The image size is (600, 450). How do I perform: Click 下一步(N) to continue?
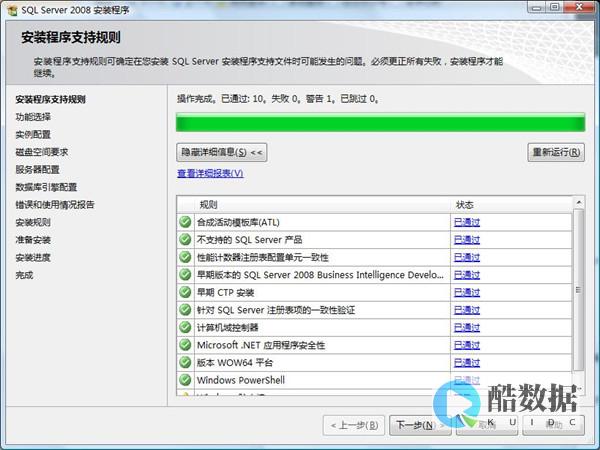[x=420, y=425]
